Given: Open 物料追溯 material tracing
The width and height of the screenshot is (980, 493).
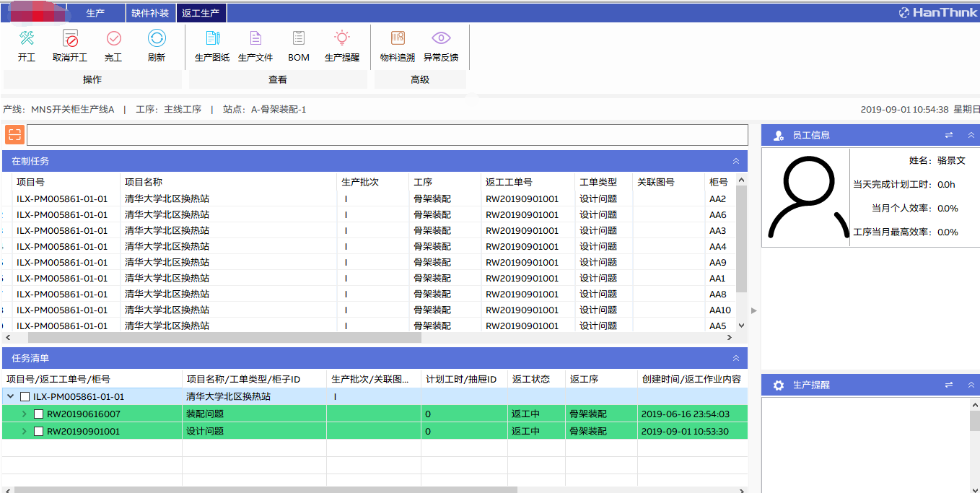Looking at the screenshot, I should pyautogui.click(x=398, y=39).
